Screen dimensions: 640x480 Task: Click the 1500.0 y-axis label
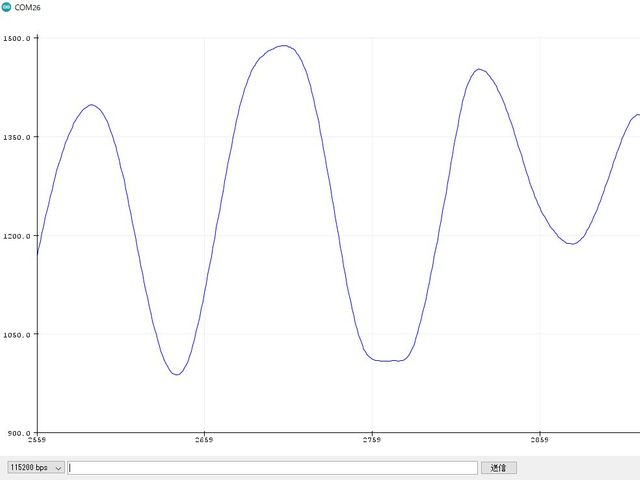[17, 38]
